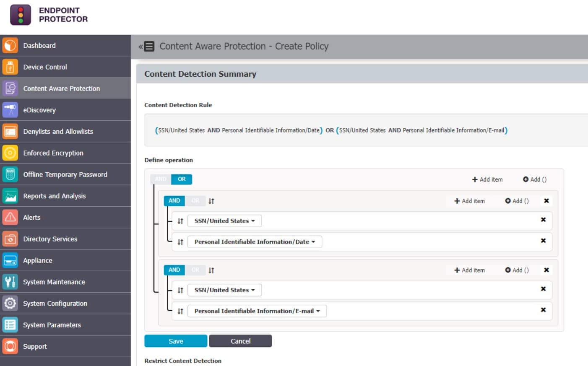Reorder first AND group using sort arrows
Screen dimensions: 588x366
click(x=211, y=201)
